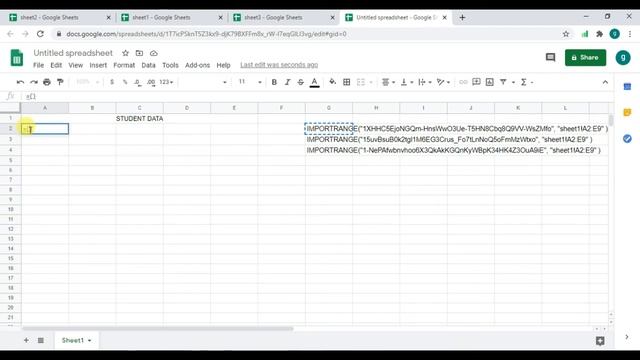Open the Tools menu
Viewport: 640px width, 360px height.
click(x=170, y=65)
